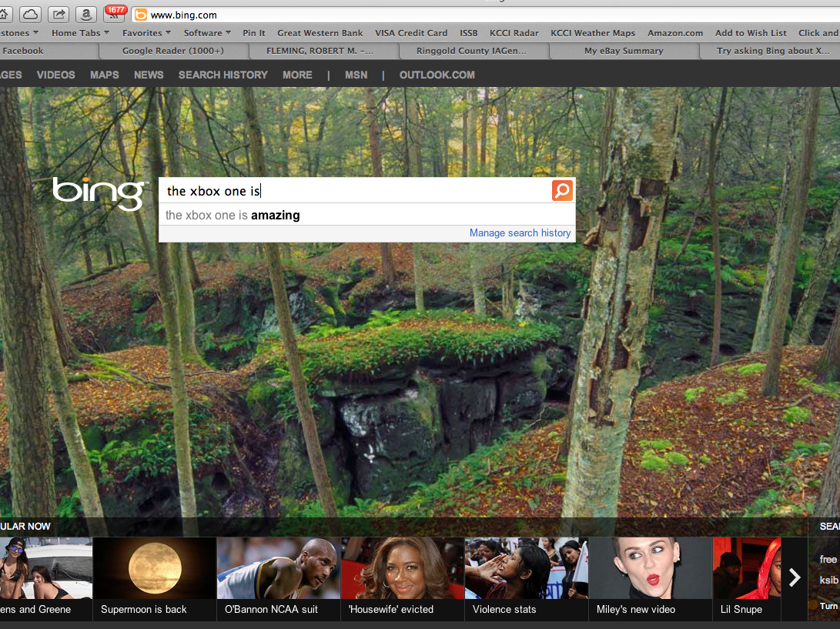Screen dimensions: 840x629
Task: Click the Bing favicon in address bar
Action: (x=140, y=15)
